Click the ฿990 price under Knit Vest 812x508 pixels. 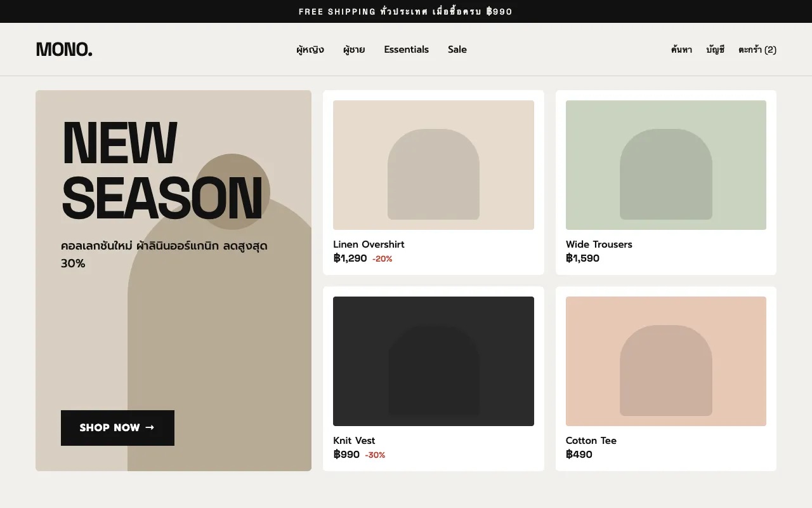(x=346, y=455)
